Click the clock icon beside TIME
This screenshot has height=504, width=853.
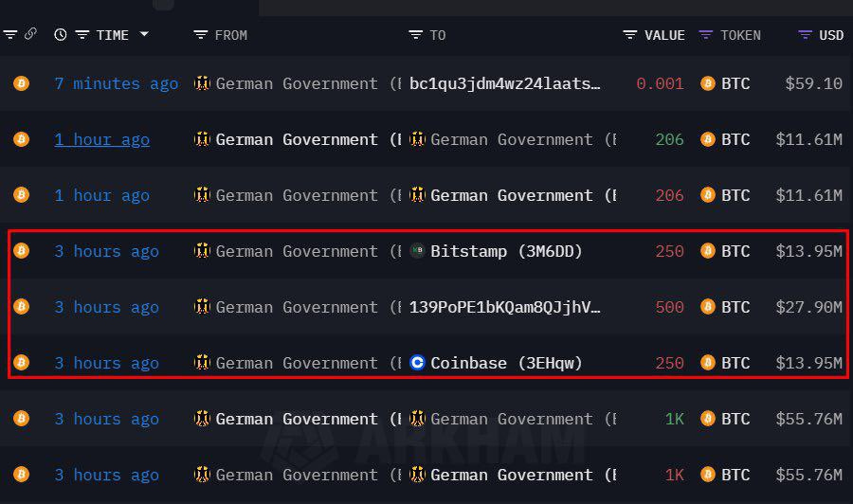coord(61,35)
